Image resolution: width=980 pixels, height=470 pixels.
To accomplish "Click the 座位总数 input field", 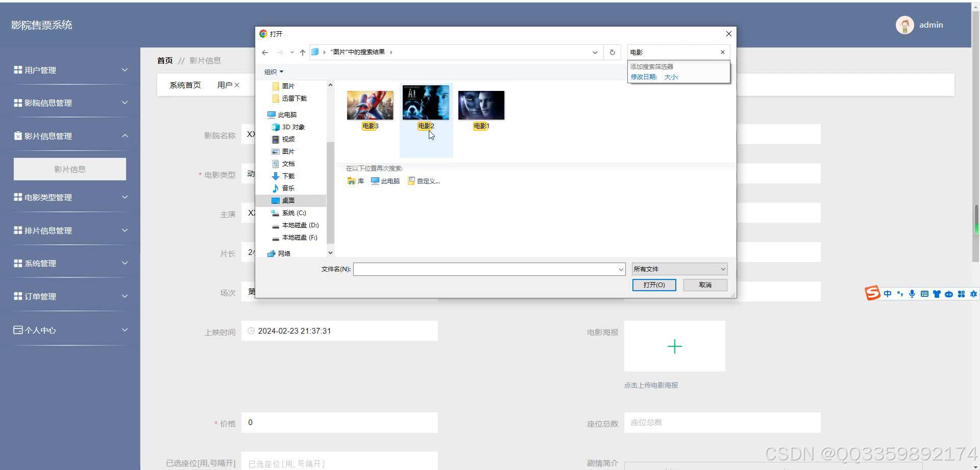I will 722,422.
